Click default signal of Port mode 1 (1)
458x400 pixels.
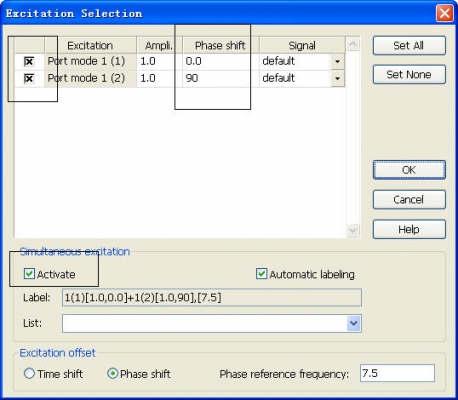click(278, 61)
